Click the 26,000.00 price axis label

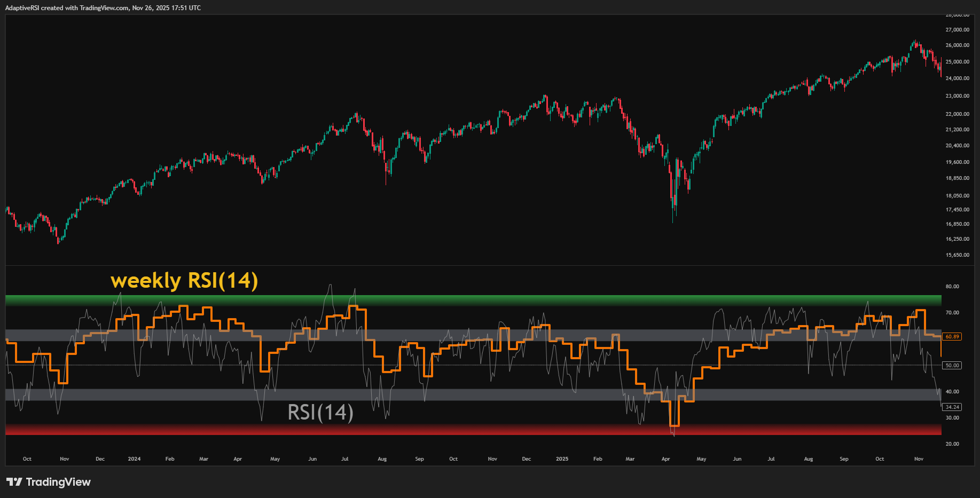tap(957, 45)
